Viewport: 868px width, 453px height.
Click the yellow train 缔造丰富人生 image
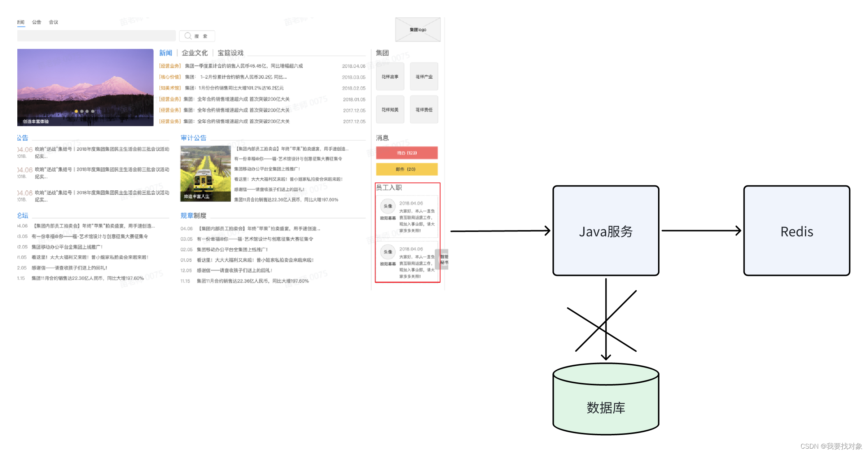pos(206,173)
